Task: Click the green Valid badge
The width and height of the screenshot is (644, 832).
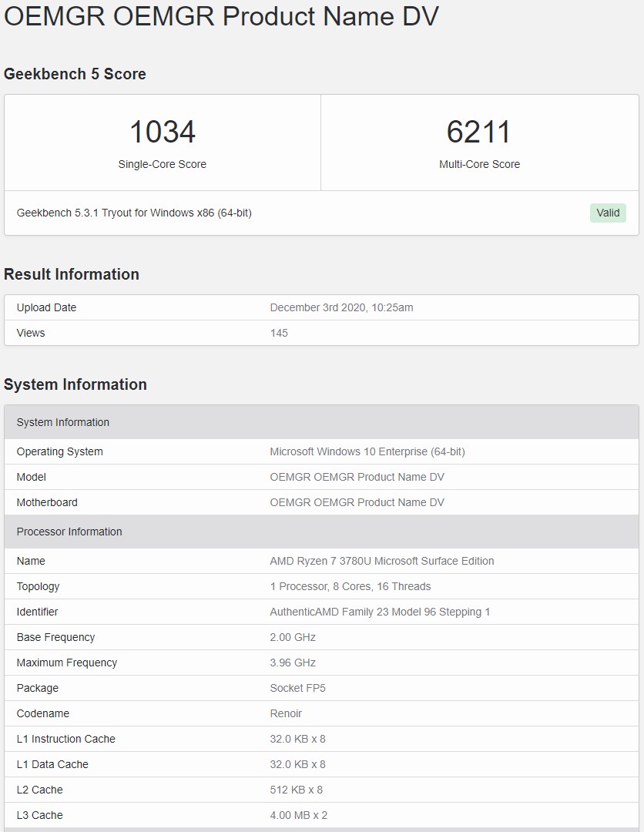Action: coord(608,213)
